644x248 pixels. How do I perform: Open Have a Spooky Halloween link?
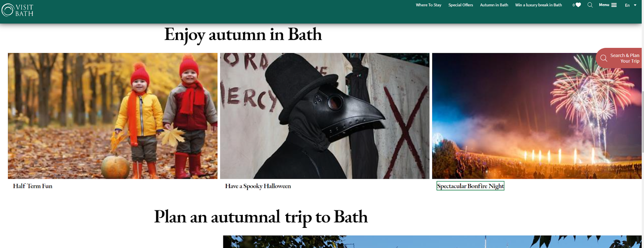point(258,186)
